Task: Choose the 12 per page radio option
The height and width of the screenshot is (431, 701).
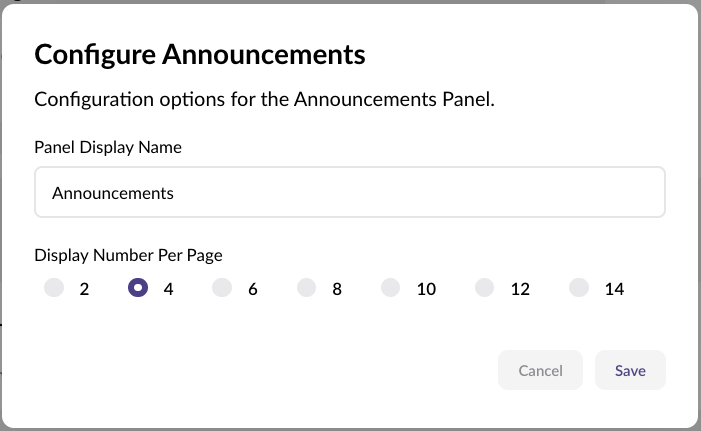Action: pyautogui.click(x=485, y=288)
